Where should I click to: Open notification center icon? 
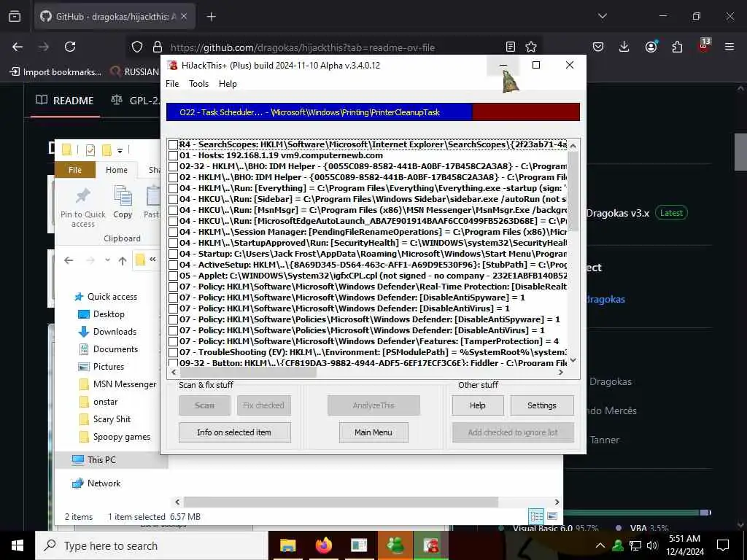click(x=723, y=545)
